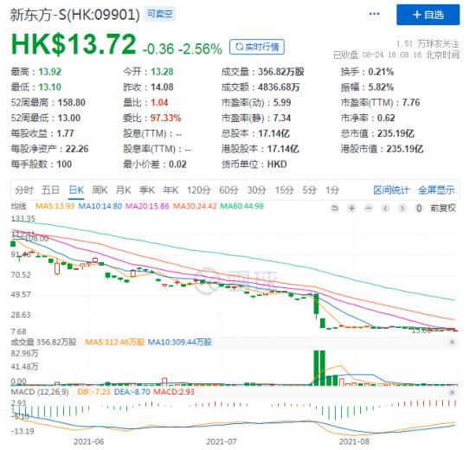Pan chart left with arrow icon
Screen dimensions: 476x450
point(385,209)
